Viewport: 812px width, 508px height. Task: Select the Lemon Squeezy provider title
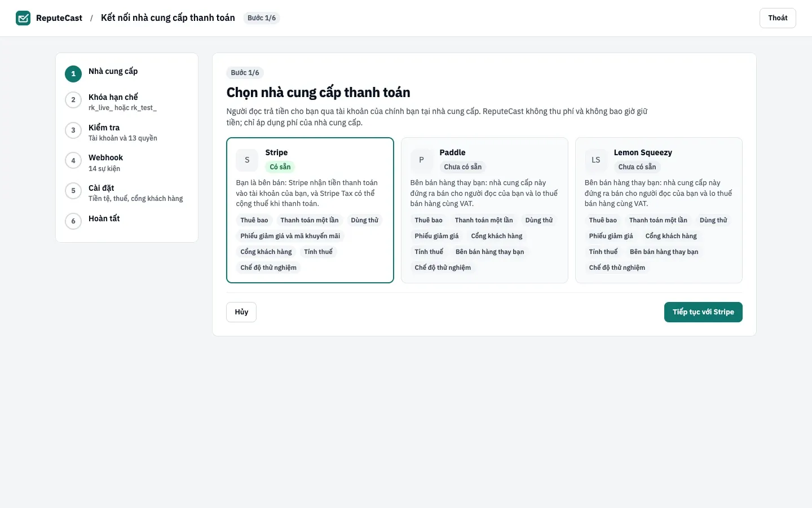tap(643, 152)
